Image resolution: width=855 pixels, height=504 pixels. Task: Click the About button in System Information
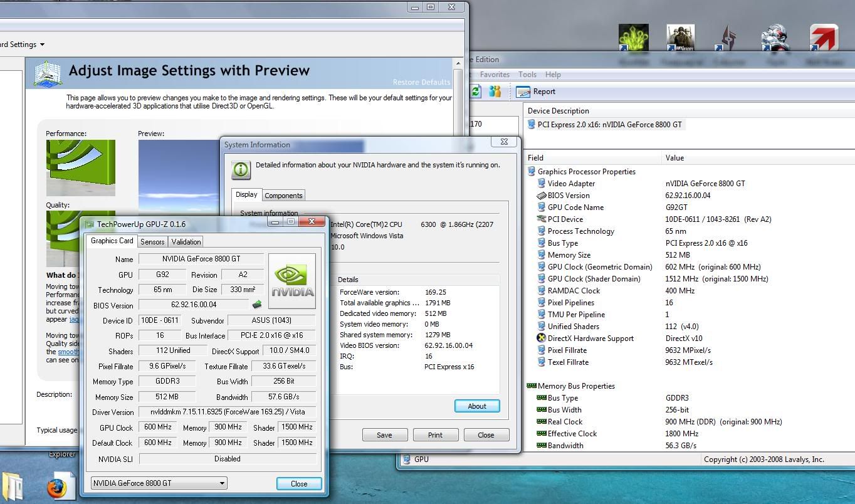coord(477,406)
